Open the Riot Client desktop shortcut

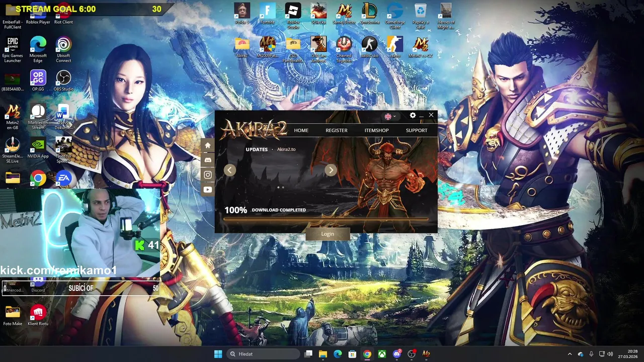pyautogui.click(x=63, y=14)
